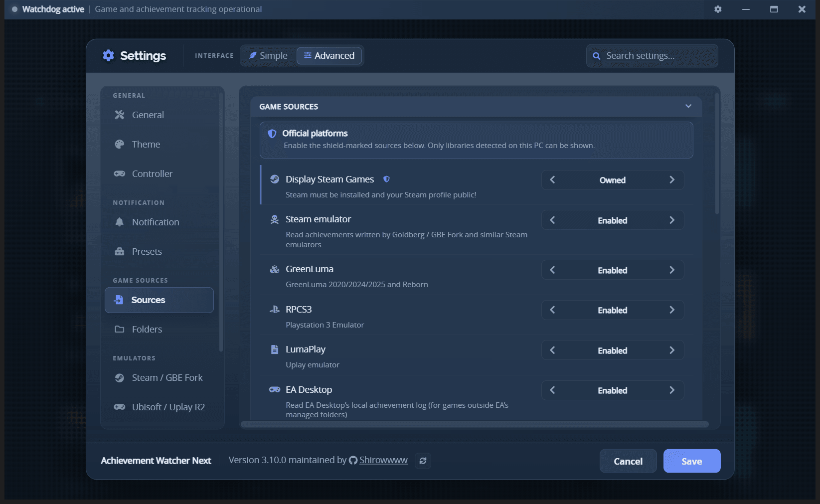The height and width of the screenshot is (504, 820).
Task: Click the Steam logo icon beside GBE Fork
Action: (119, 377)
